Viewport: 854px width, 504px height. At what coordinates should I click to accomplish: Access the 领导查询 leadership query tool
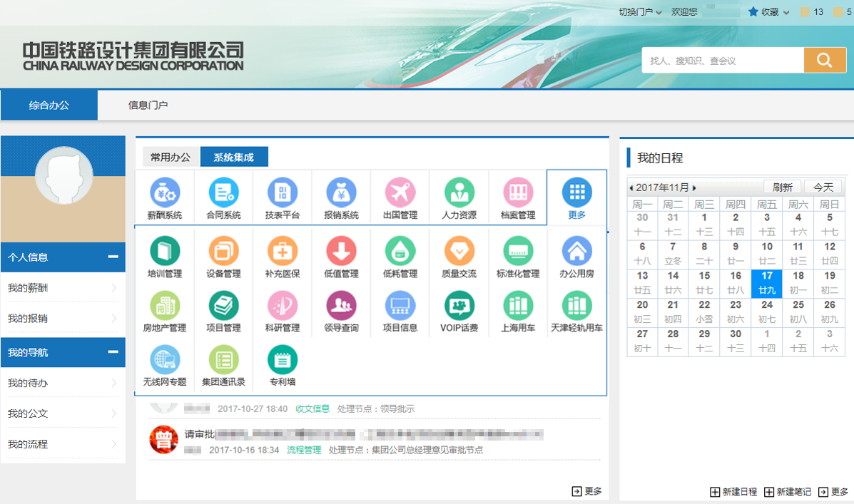[x=340, y=312]
